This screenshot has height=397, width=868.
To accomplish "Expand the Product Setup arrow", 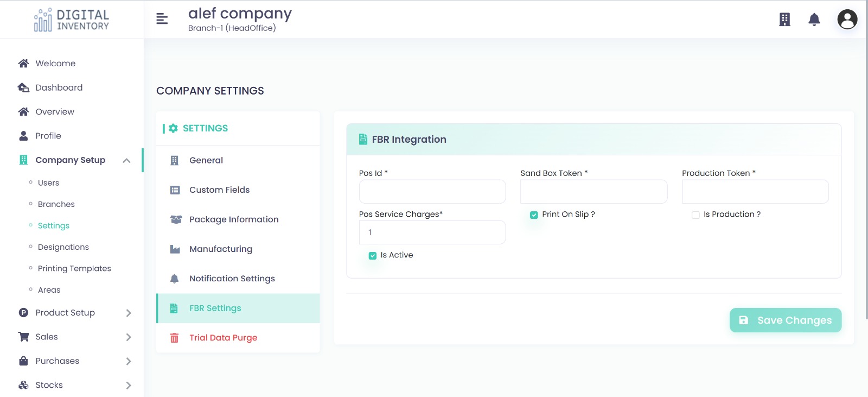I will click(129, 313).
